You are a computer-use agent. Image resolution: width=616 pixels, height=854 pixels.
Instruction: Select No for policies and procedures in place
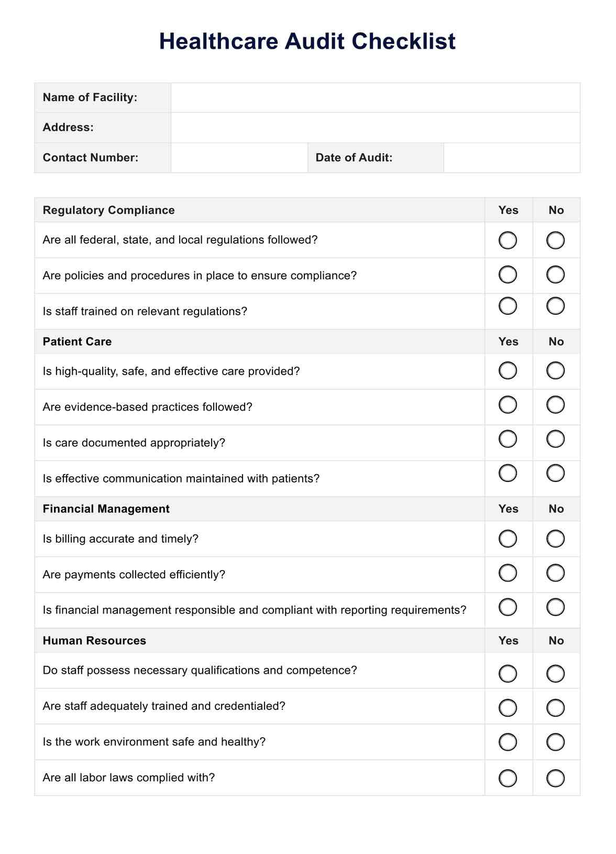click(x=555, y=275)
